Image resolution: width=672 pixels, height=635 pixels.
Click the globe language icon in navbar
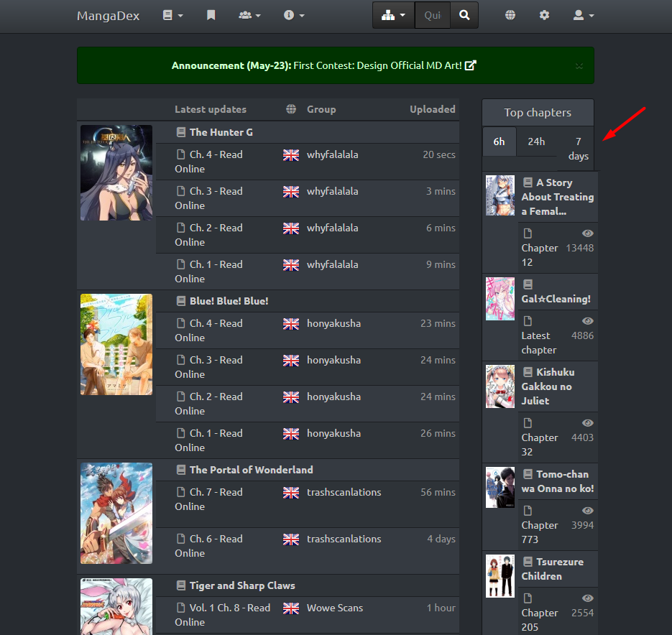coord(510,15)
